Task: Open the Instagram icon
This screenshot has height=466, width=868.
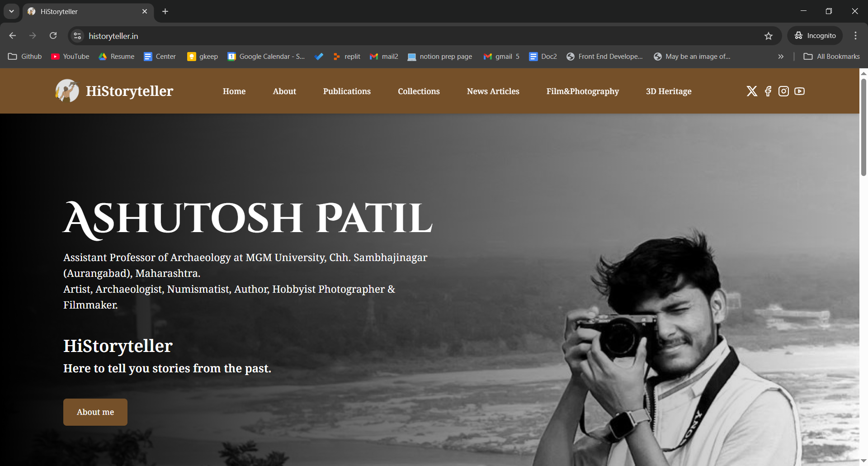Action: [783, 91]
